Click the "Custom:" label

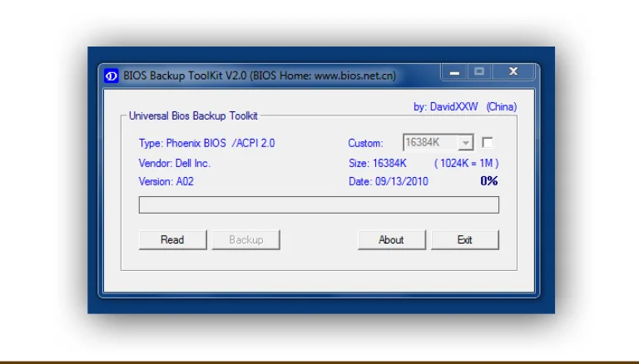pyautogui.click(x=365, y=143)
